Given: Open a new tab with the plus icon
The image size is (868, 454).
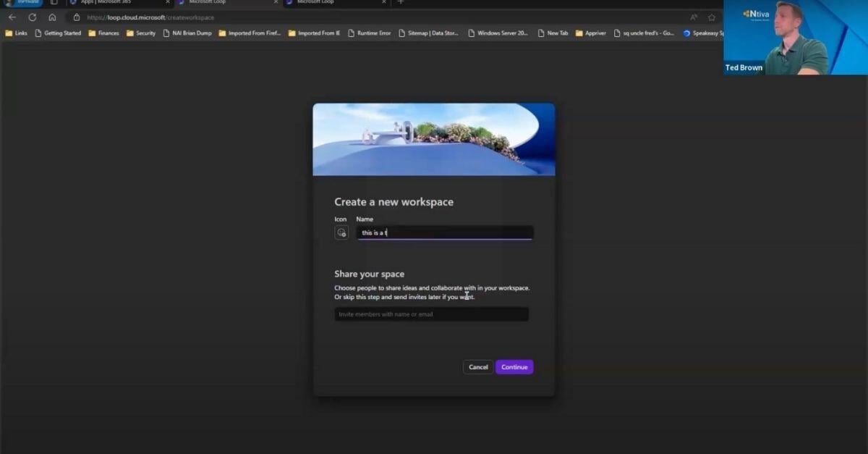Looking at the screenshot, I should [401, 4].
